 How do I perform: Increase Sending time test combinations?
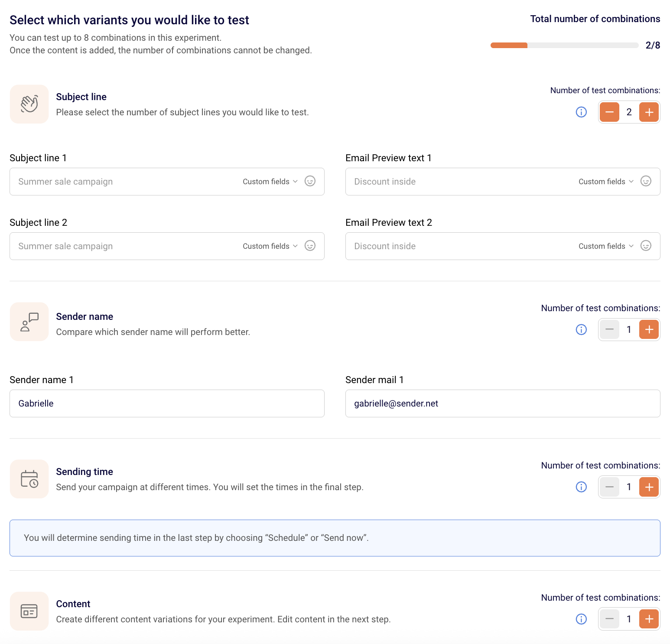click(649, 487)
